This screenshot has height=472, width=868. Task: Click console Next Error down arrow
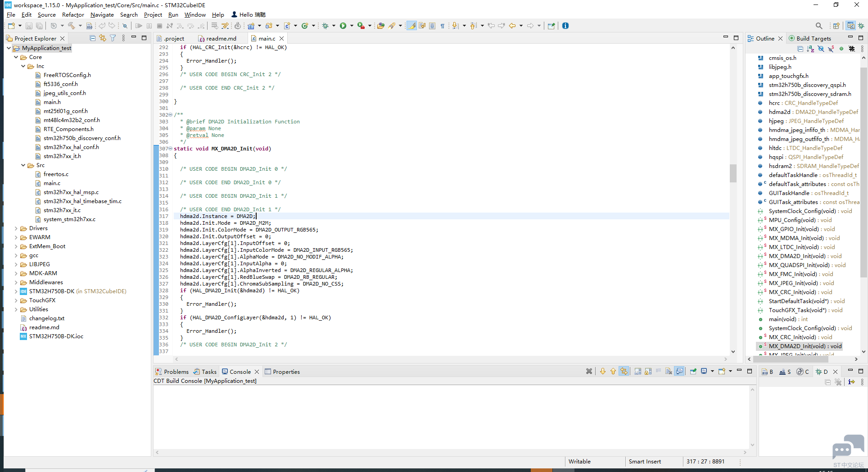tap(603, 372)
